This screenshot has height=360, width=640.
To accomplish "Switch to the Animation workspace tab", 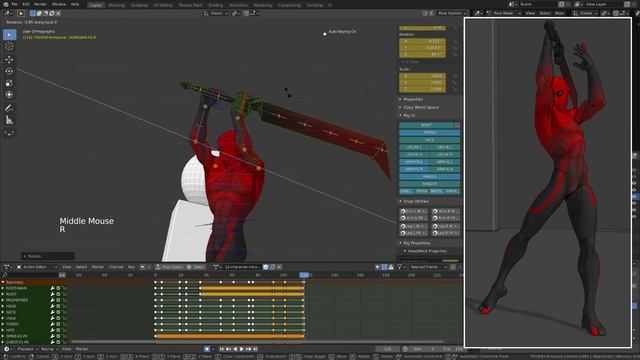I will tap(239, 5).
